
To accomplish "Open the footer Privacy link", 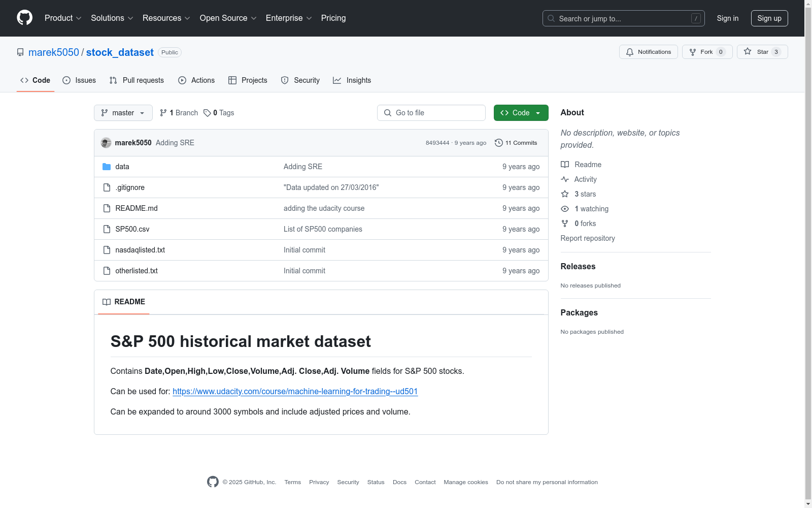I will pyautogui.click(x=319, y=482).
